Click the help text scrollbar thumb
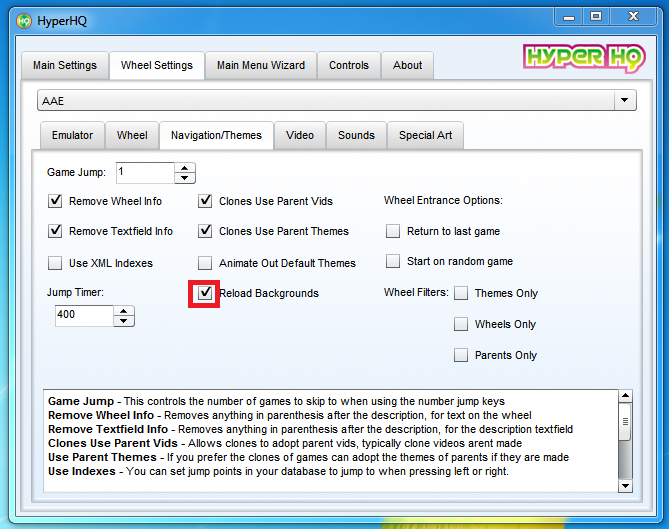669x529 pixels. pyautogui.click(x=625, y=421)
